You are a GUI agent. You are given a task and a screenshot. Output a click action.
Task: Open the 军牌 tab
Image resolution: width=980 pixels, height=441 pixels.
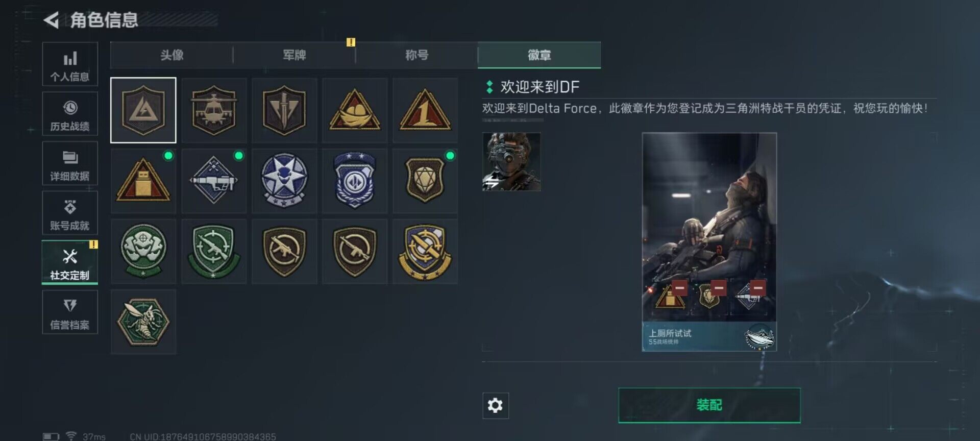pyautogui.click(x=295, y=55)
